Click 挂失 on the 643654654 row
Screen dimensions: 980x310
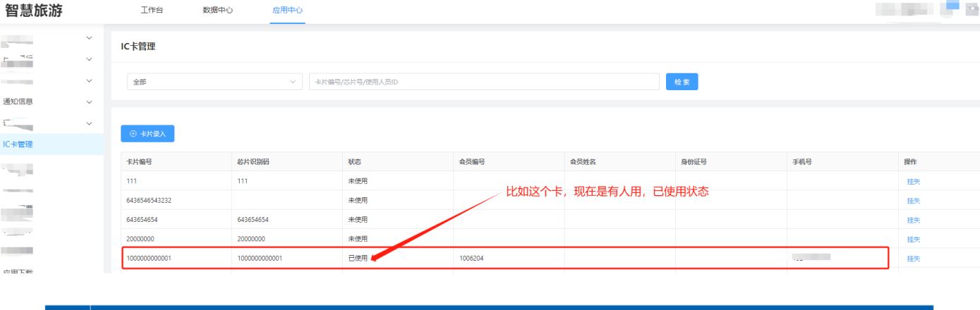[x=913, y=220]
